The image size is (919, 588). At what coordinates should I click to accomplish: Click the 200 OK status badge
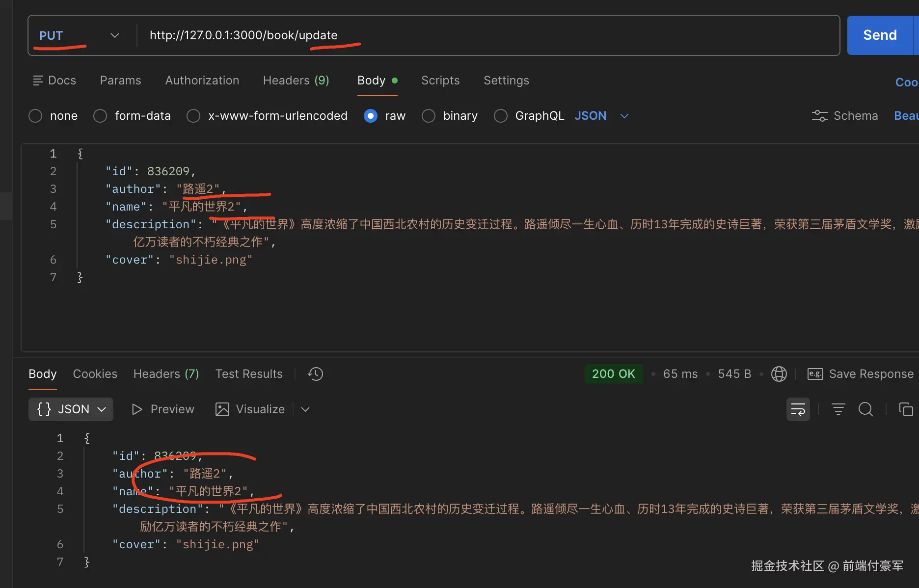(x=614, y=374)
